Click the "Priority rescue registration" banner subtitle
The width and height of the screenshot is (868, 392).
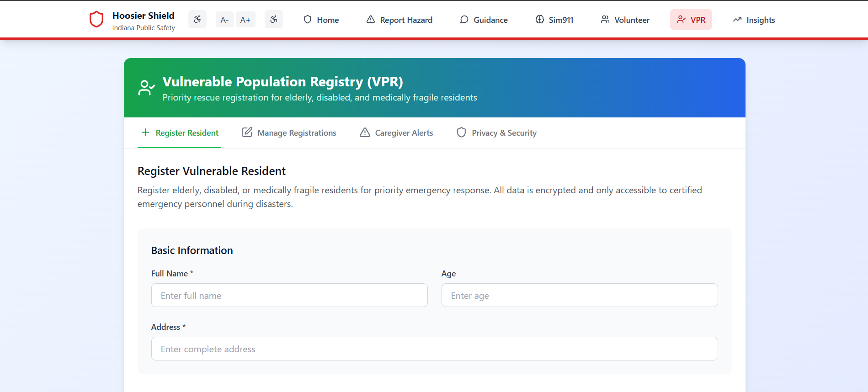(x=320, y=97)
